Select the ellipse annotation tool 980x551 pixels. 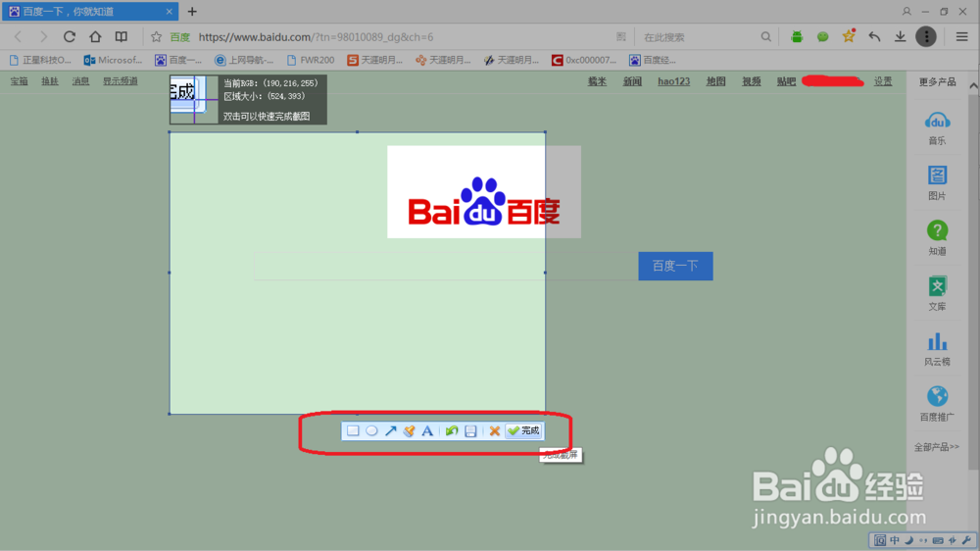pyautogui.click(x=371, y=431)
